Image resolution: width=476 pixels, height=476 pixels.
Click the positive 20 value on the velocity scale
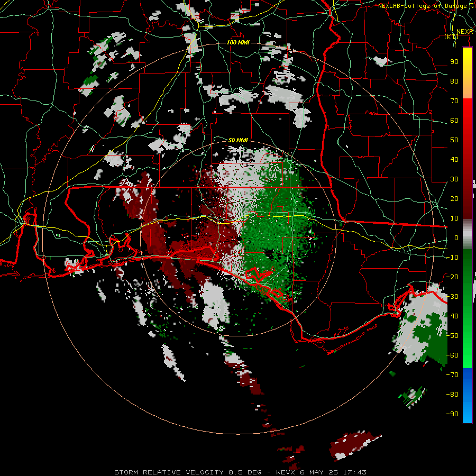coord(454,199)
